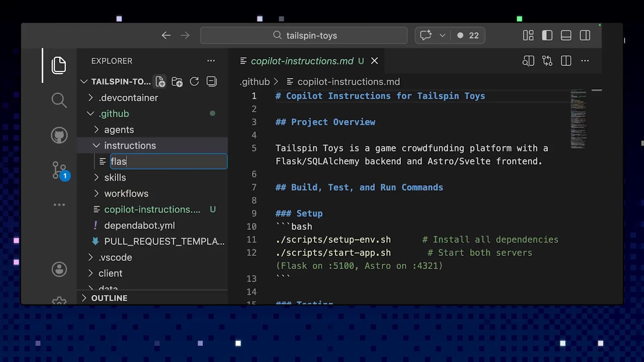
Task: Open the Explorer view in activity bar
Action: [x=59, y=65]
